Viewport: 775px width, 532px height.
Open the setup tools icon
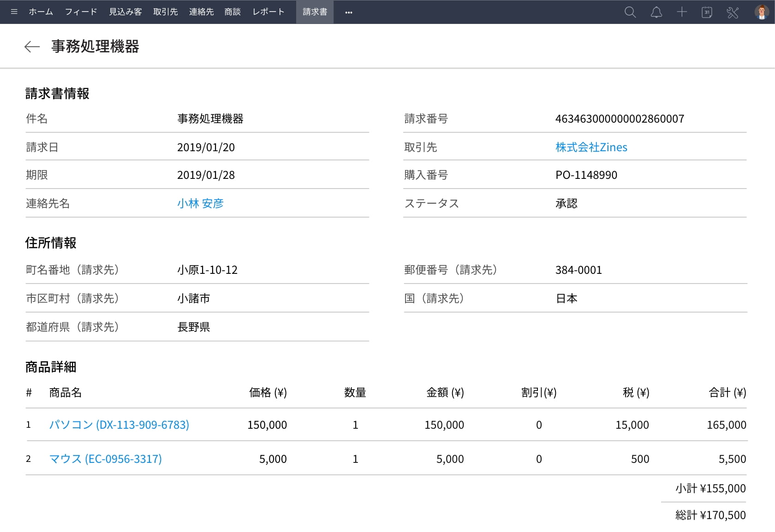coord(733,12)
